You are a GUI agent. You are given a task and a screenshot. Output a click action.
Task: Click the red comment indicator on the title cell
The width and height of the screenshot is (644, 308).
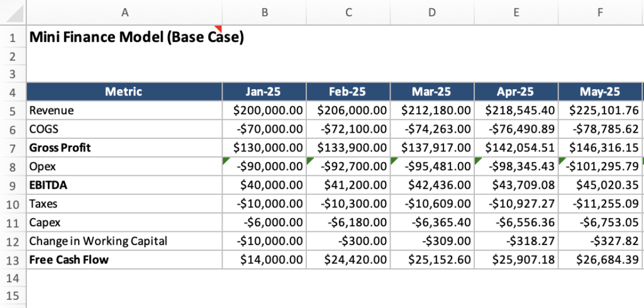pos(219,28)
